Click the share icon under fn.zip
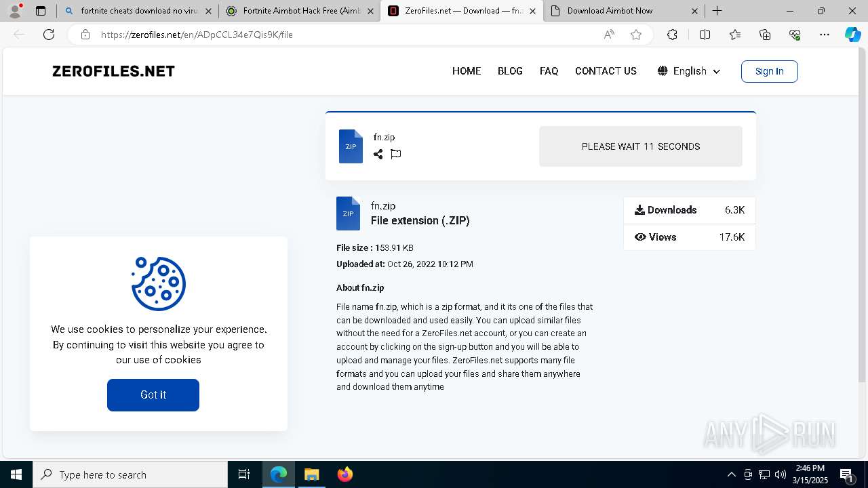Viewport: 868px width, 488px height. tap(378, 155)
